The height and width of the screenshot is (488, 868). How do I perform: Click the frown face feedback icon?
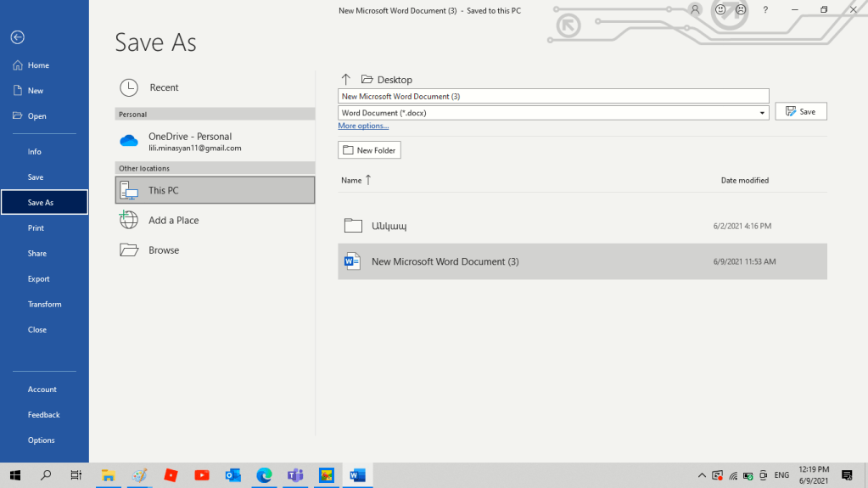tap(741, 10)
